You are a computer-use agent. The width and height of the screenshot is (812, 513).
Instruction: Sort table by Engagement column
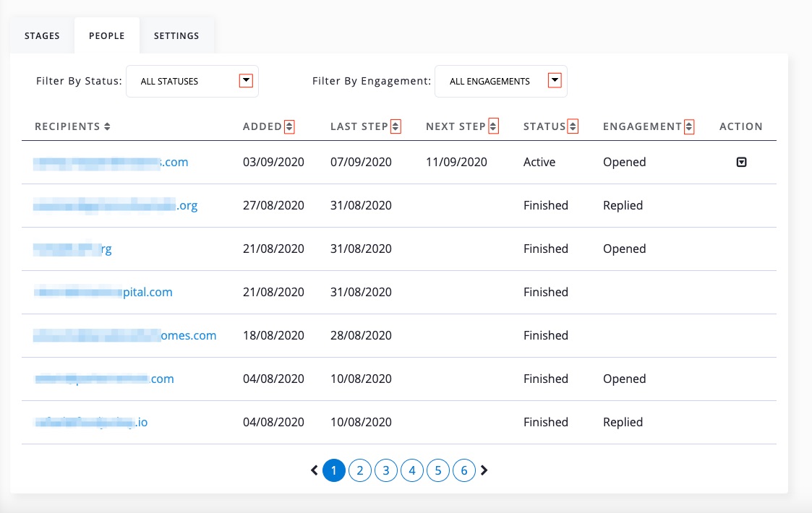coord(688,126)
